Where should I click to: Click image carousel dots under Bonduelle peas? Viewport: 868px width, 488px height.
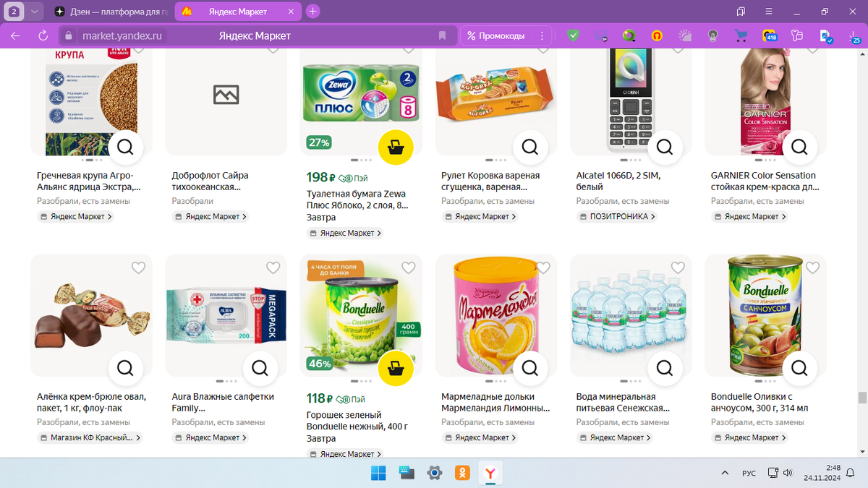(361, 380)
